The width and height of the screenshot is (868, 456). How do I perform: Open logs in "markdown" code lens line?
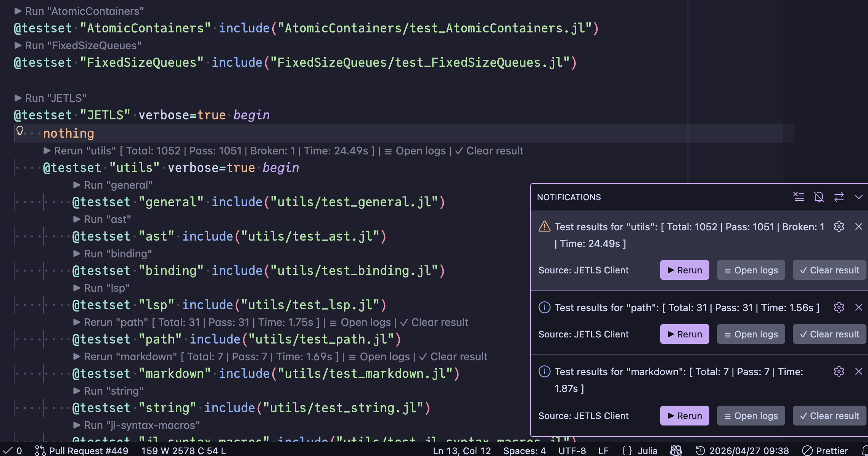click(x=379, y=357)
